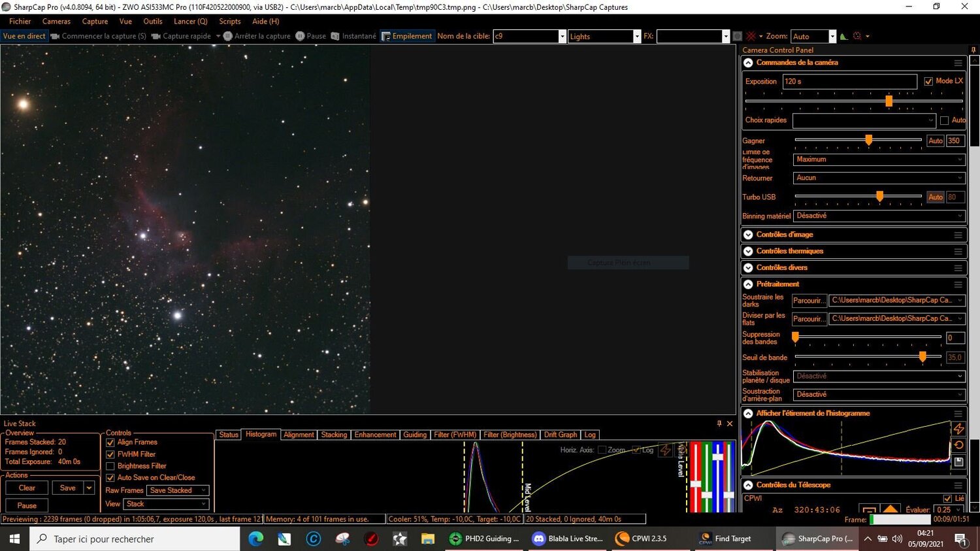The image size is (980, 551).
Task: Open the Outils menu
Action: tap(152, 22)
